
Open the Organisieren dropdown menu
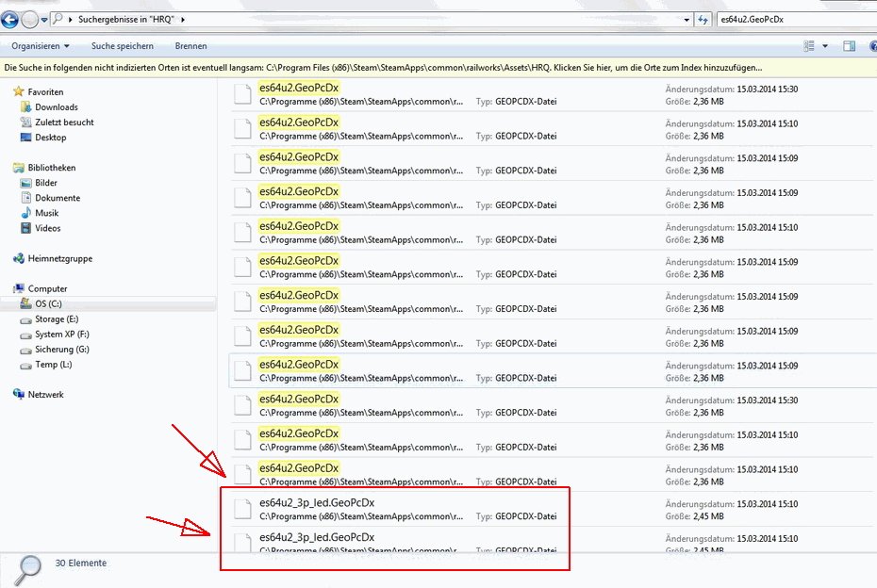pos(41,46)
